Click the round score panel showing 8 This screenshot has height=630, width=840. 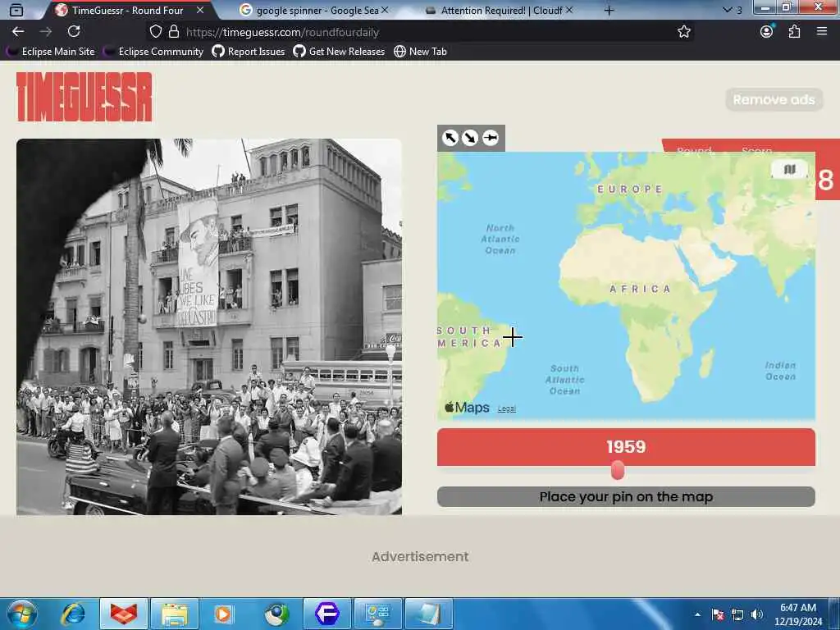(827, 180)
